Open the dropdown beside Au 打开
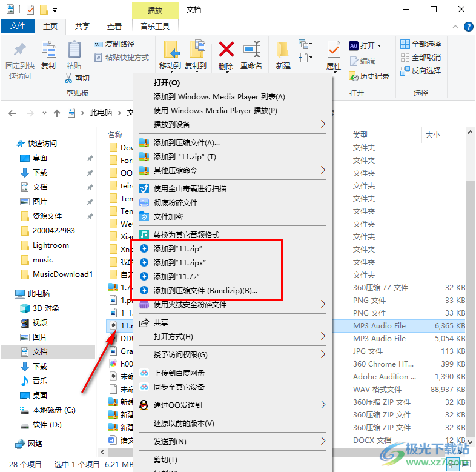 coord(380,46)
